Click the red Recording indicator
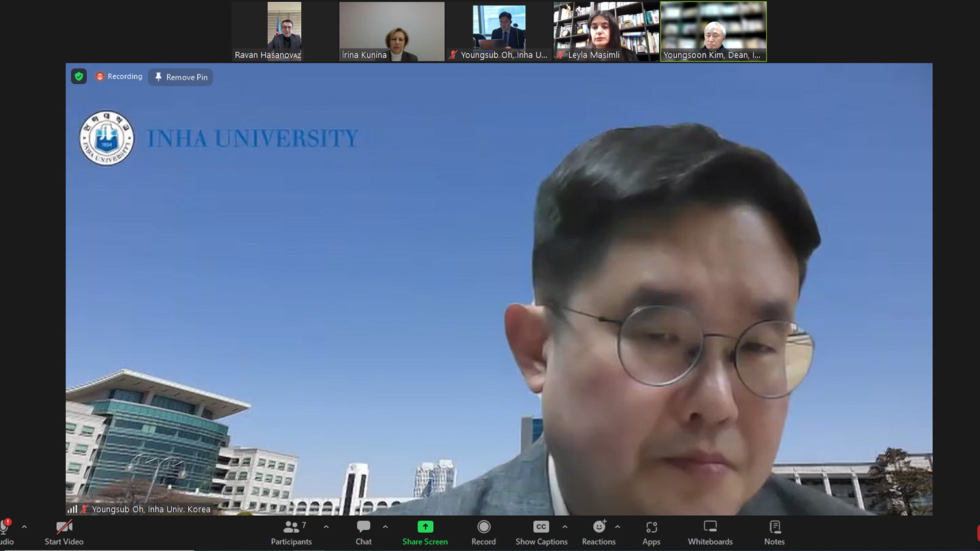Image resolution: width=980 pixels, height=551 pixels. point(119,76)
